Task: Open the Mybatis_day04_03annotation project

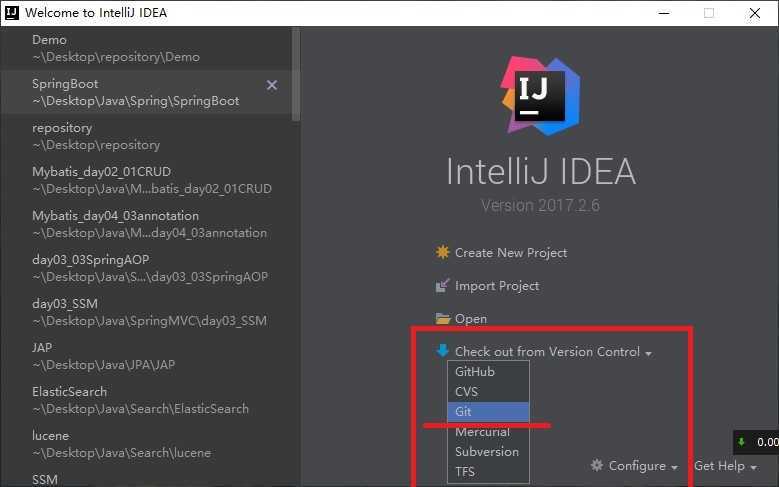Action: (147, 224)
